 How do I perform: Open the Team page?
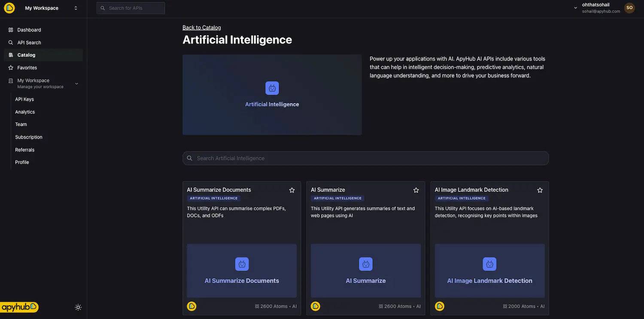click(x=21, y=124)
